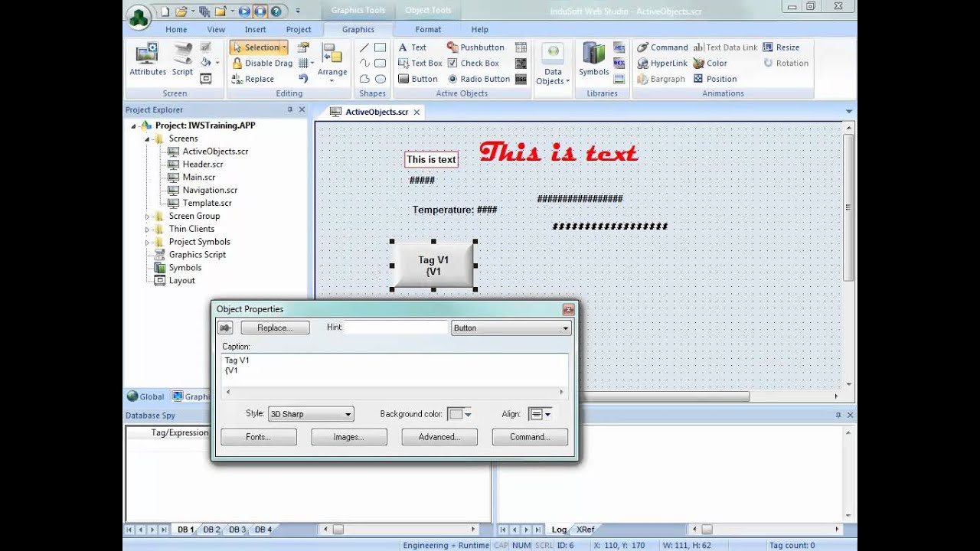Open the object type dropdown showing Button

point(511,328)
